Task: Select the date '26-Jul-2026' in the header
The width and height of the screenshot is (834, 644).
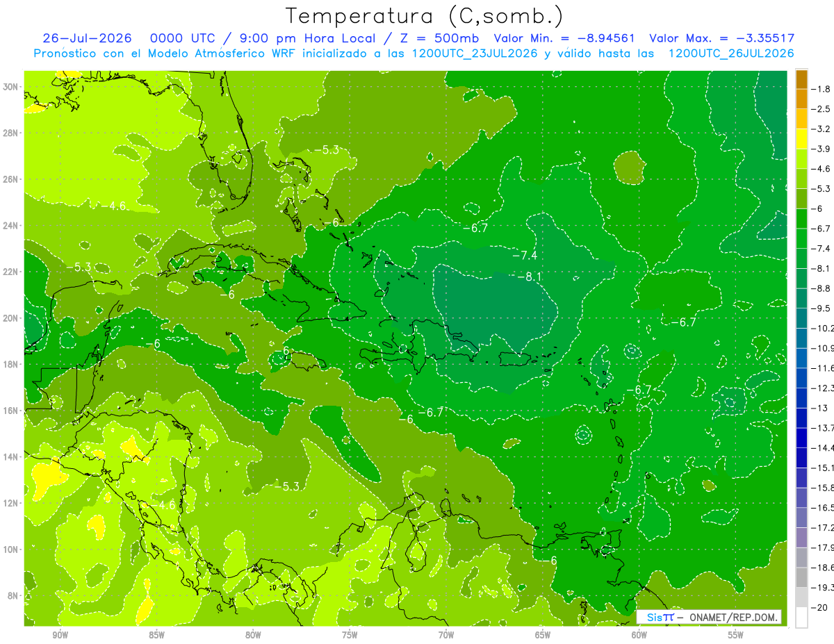Action: coord(87,38)
